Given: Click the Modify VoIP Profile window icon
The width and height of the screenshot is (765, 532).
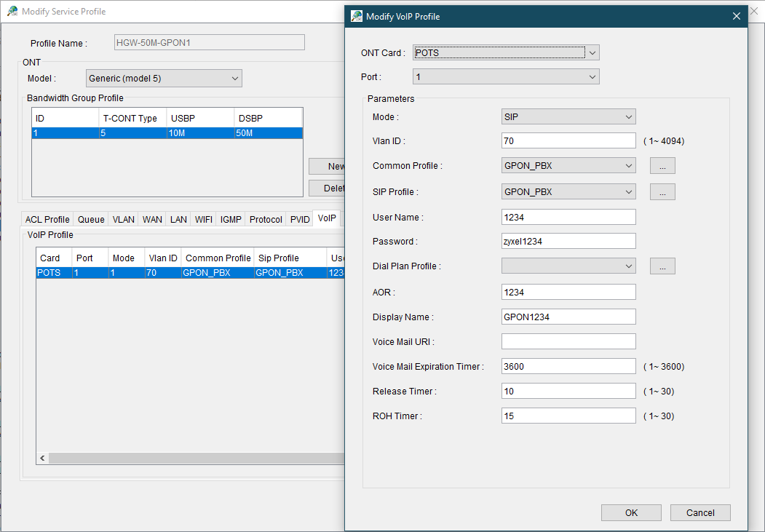Looking at the screenshot, I should 357,16.
